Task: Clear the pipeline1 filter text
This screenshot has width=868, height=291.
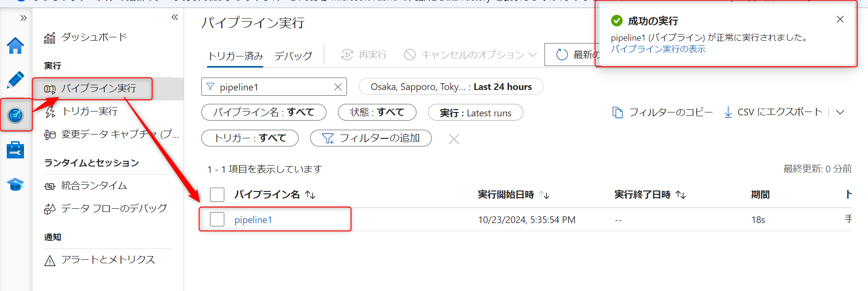Action: (x=338, y=87)
